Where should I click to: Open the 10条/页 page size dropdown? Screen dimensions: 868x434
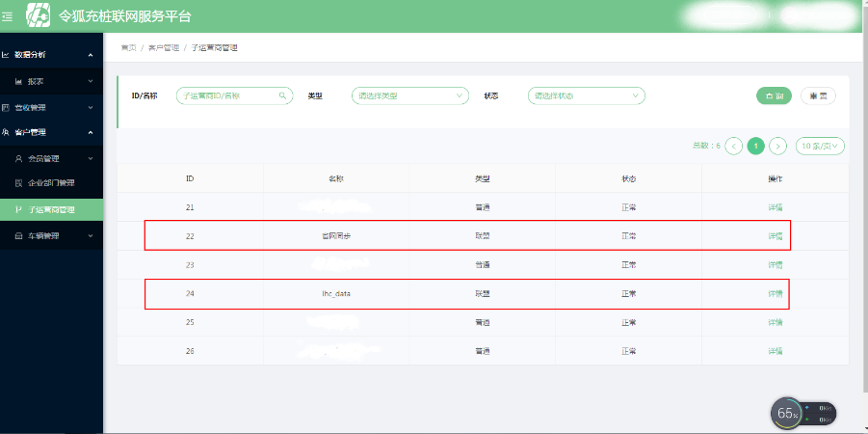821,146
